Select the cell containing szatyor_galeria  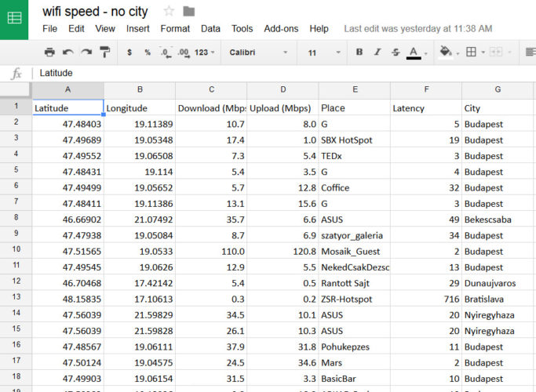point(355,235)
